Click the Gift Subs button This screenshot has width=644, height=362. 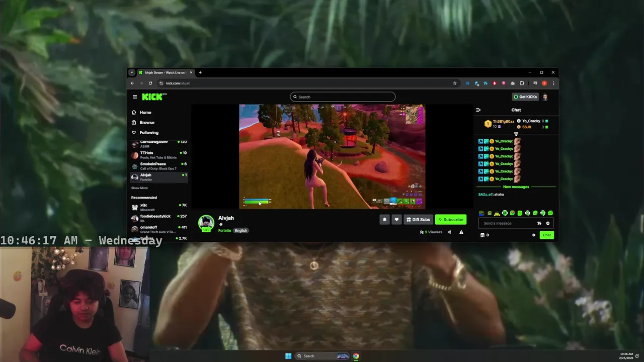(x=418, y=220)
